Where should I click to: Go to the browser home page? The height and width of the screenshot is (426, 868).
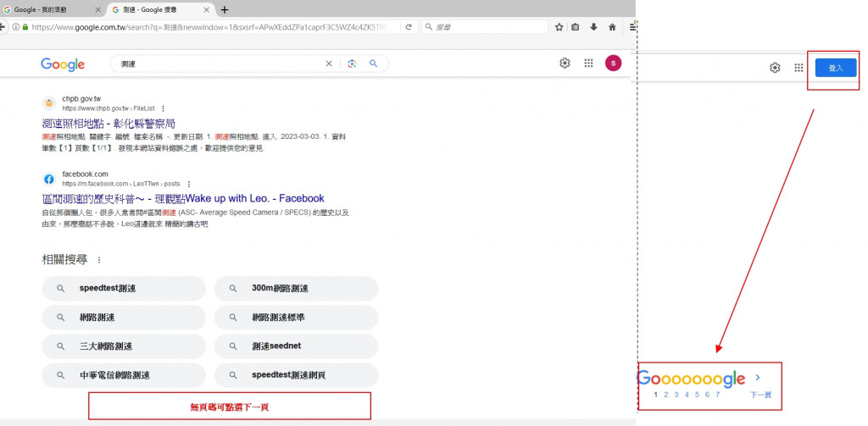click(612, 26)
